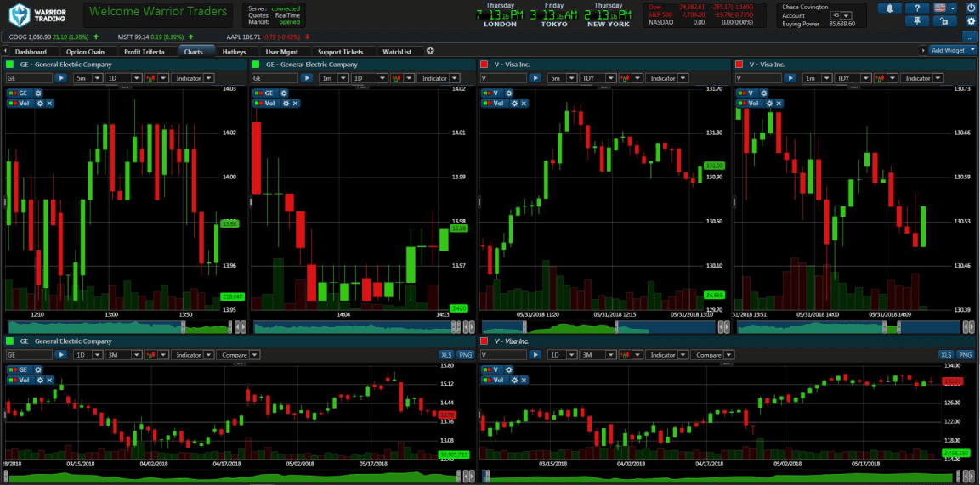Open settings gear in top-right corner
This screenshot has height=485, width=980.
coord(970,21)
